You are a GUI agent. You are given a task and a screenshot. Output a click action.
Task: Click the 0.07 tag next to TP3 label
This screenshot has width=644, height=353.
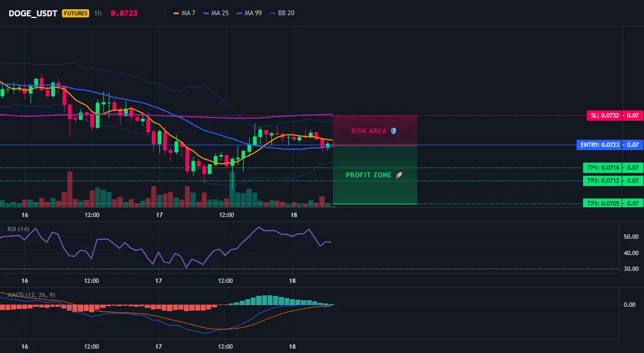633,203
